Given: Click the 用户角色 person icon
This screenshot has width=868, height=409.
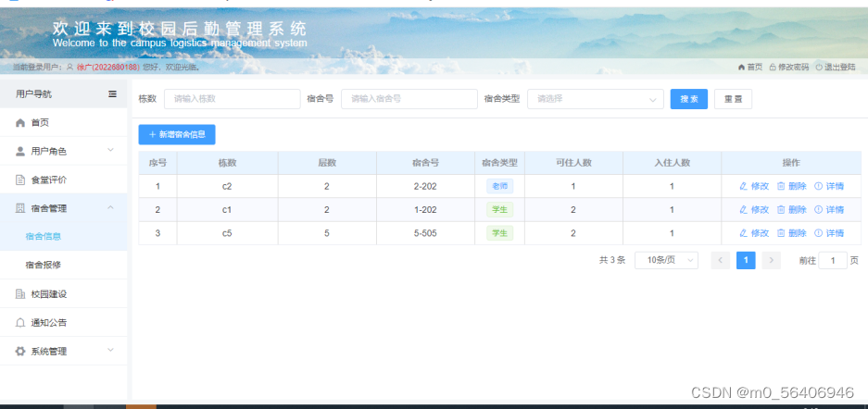Looking at the screenshot, I should point(20,152).
